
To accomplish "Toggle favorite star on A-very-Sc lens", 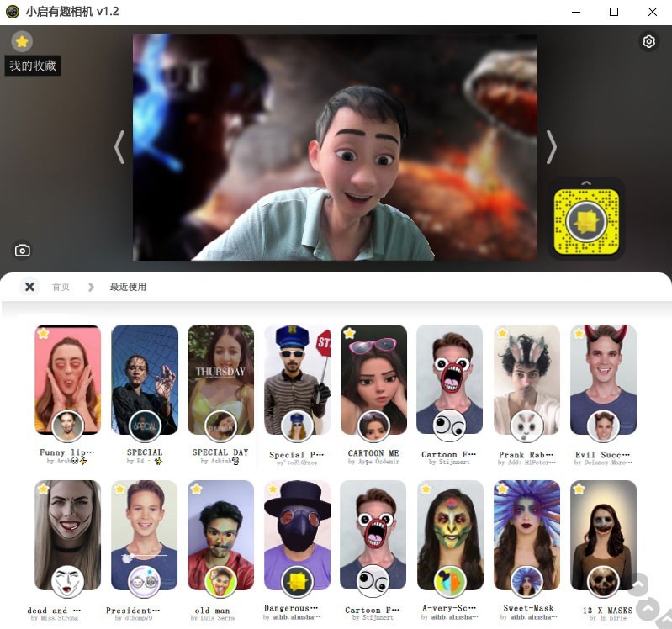I will 426,489.
